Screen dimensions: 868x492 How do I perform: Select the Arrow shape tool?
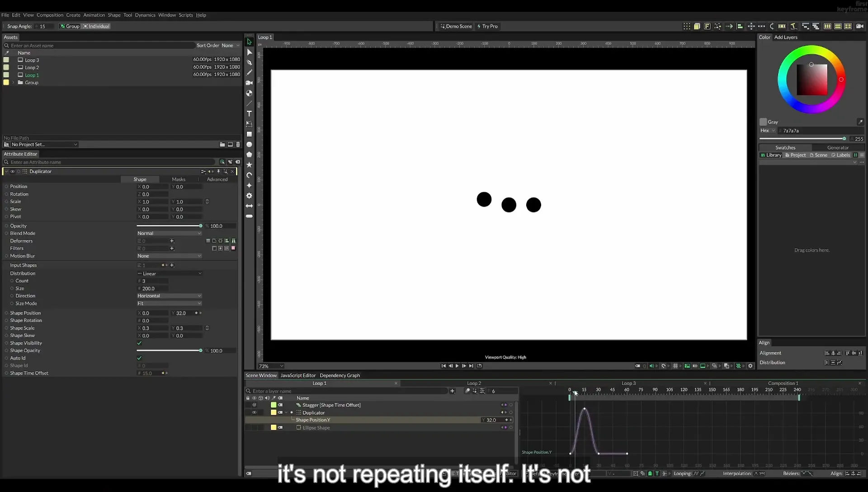click(x=249, y=206)
